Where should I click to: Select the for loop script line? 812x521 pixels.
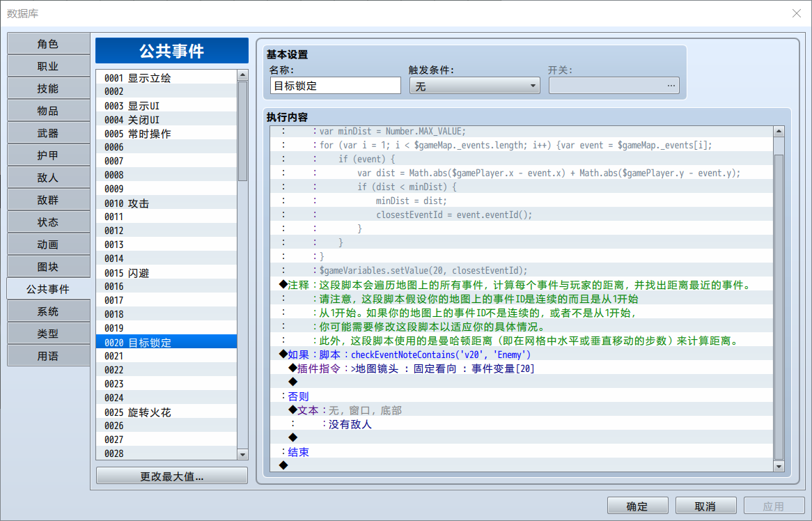[x=522, y=145]
